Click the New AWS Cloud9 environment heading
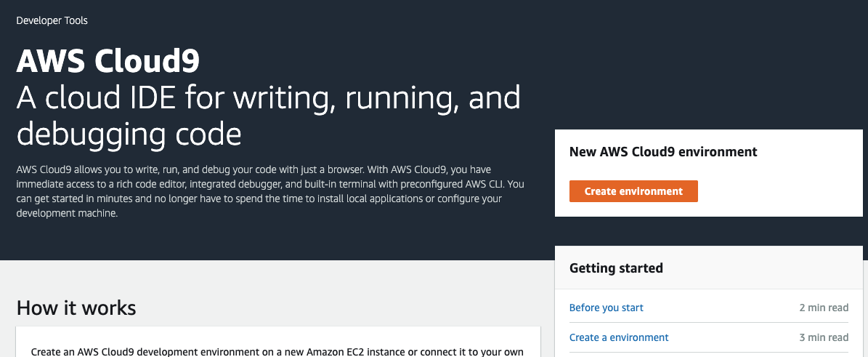868x357 pixels. (x=663, y=152)
